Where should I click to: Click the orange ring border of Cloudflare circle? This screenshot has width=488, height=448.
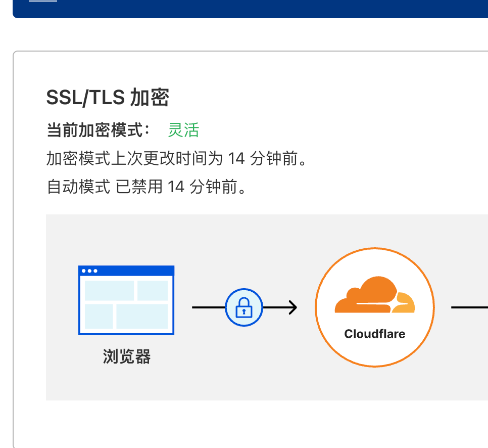click(375, 248)
